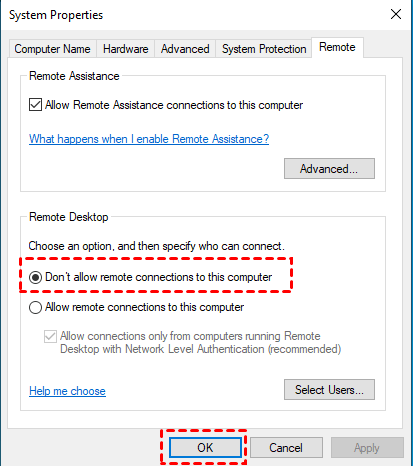This screenshot has width=413, height=466.
Task: Uncheck Allow Remote Assistance connections checkbox
Action: coord(35,105)
